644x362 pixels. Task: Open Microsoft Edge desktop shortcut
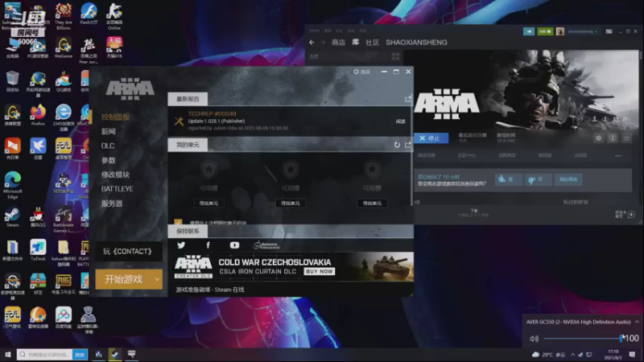[x=12, y=186]
